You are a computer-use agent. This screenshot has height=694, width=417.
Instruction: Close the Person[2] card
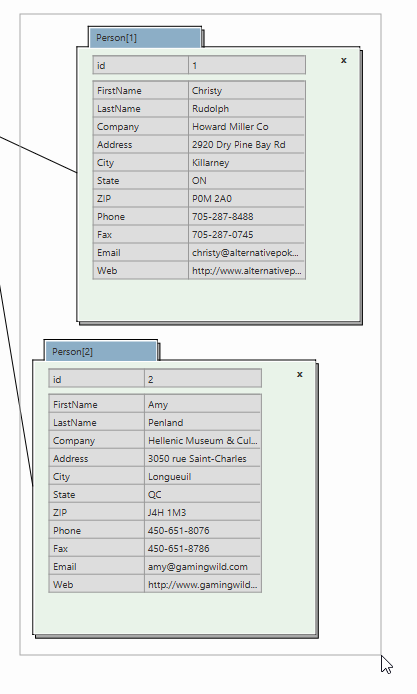300,374
